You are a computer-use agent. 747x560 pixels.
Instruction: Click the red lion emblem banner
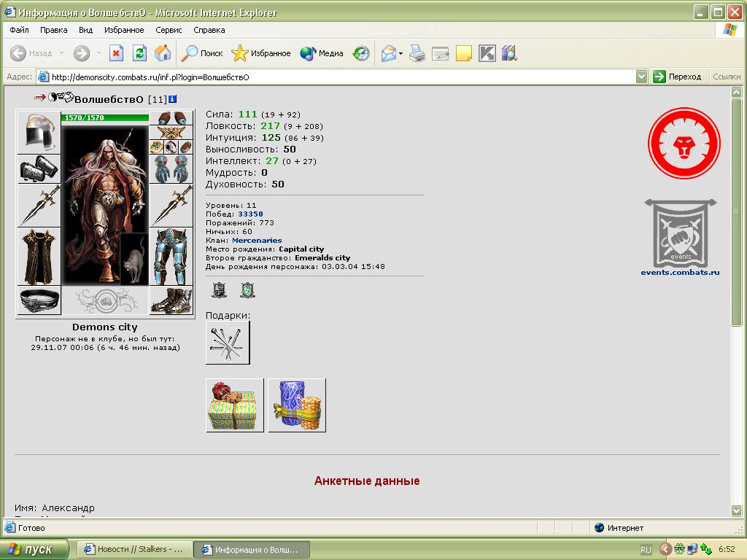[x=684, y=144]
